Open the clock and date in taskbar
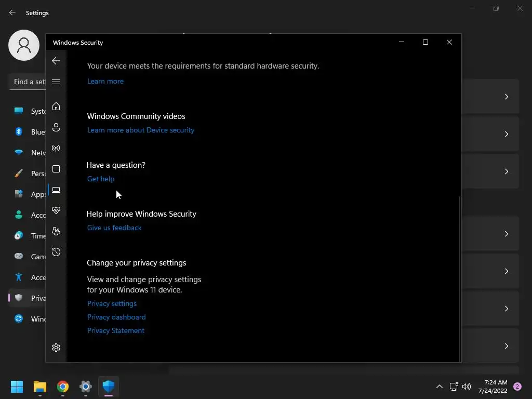The image size is (532, 399). coord(493,387)
